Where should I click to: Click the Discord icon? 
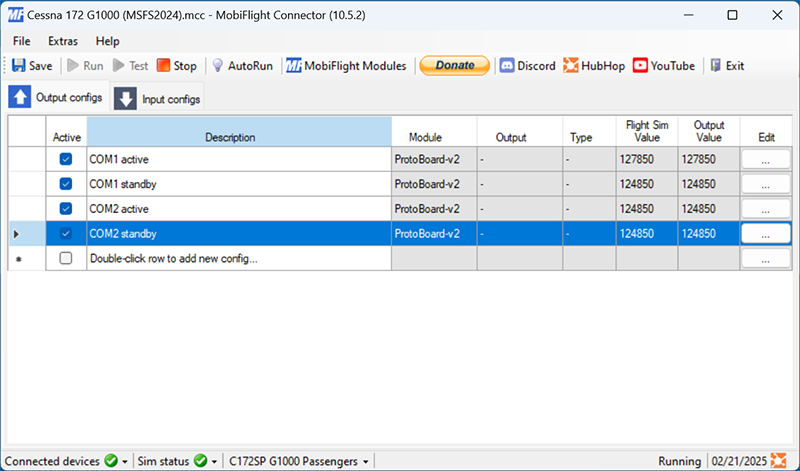507,65
